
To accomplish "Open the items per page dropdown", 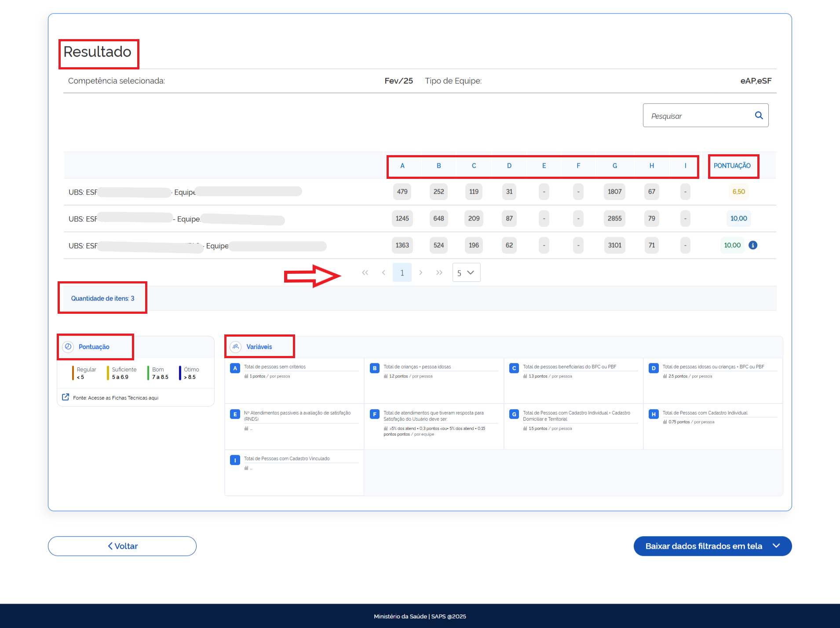I will tap(466, 272).
